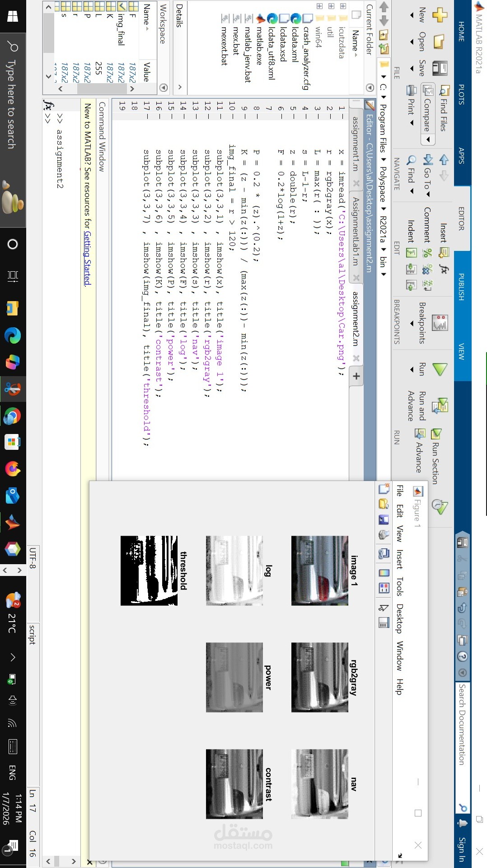The height and width of the screenshot is (868, 487).
Task: Expand the icutzdata folder tree node
Action: pos(343,6)
